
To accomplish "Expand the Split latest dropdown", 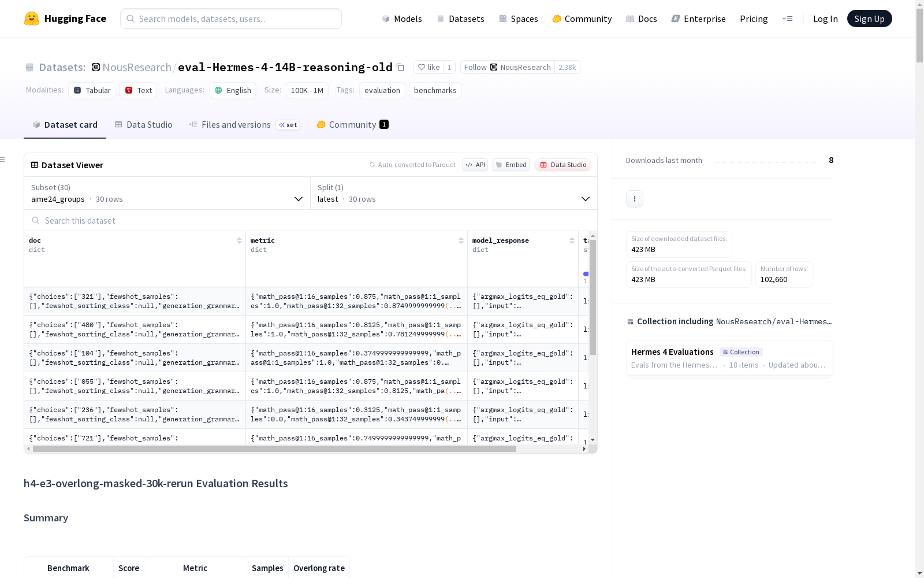I will point(454,193).
